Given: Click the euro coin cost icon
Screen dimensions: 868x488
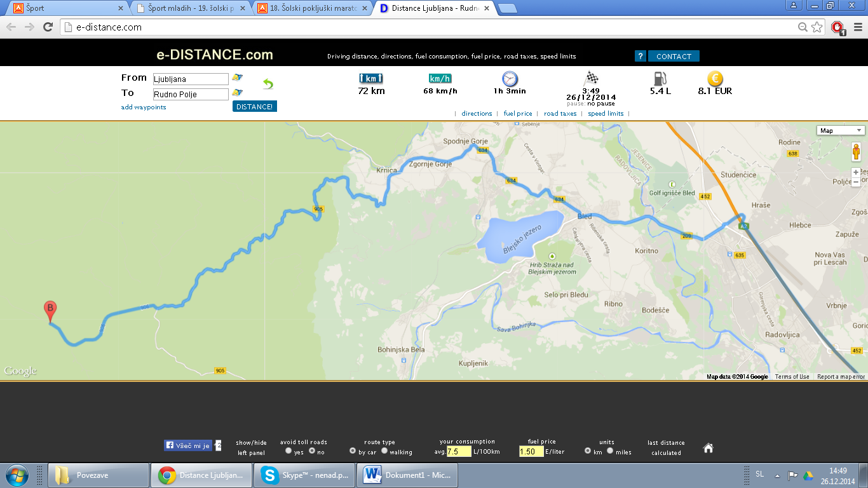Looking at the screenshot, I should point(715,78).
